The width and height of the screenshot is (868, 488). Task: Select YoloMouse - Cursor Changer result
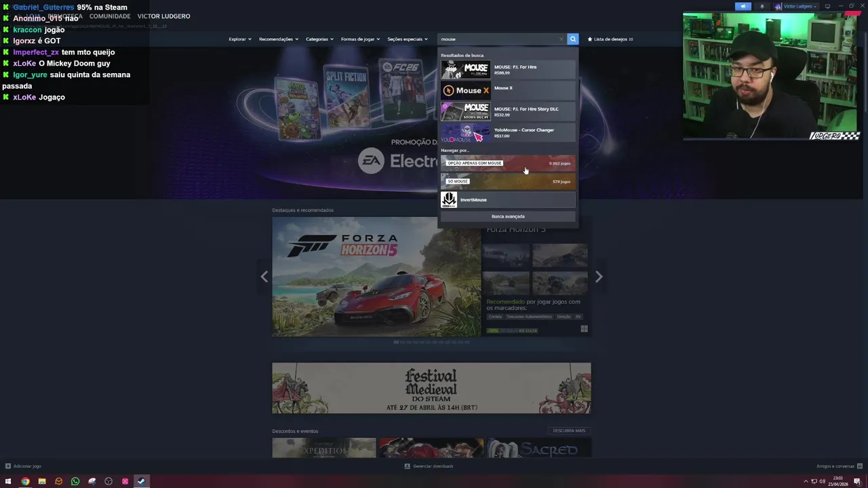[508, 133]
